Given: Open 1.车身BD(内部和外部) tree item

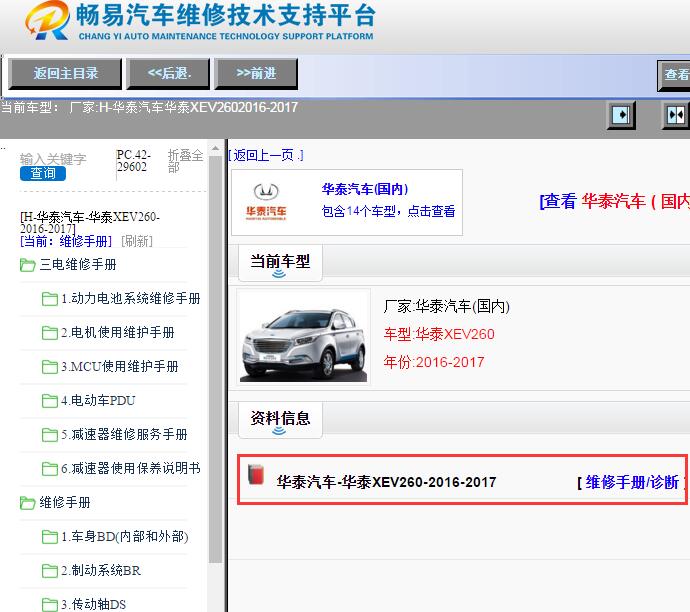Looking at the screenshot, I should coord(125,536).
